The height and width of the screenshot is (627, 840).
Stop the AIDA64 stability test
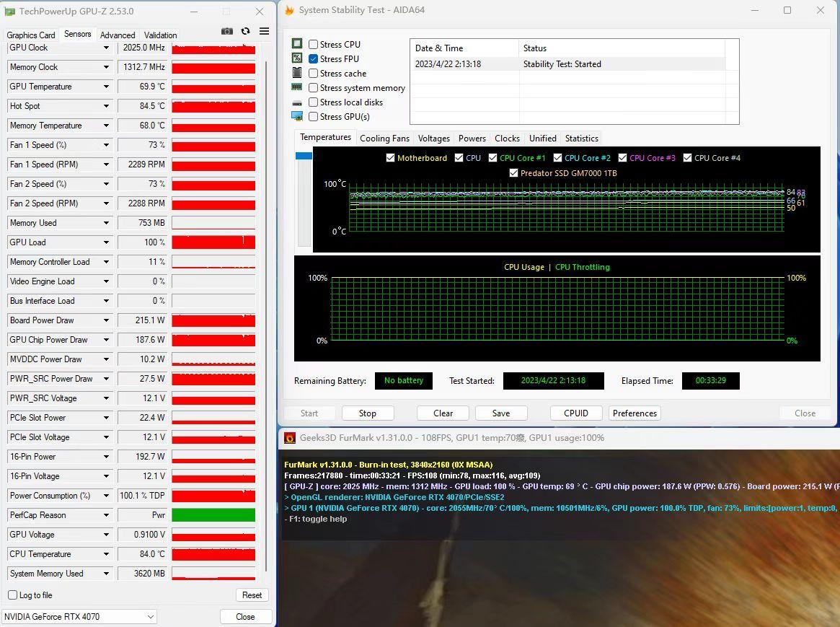tap(368, 413)
